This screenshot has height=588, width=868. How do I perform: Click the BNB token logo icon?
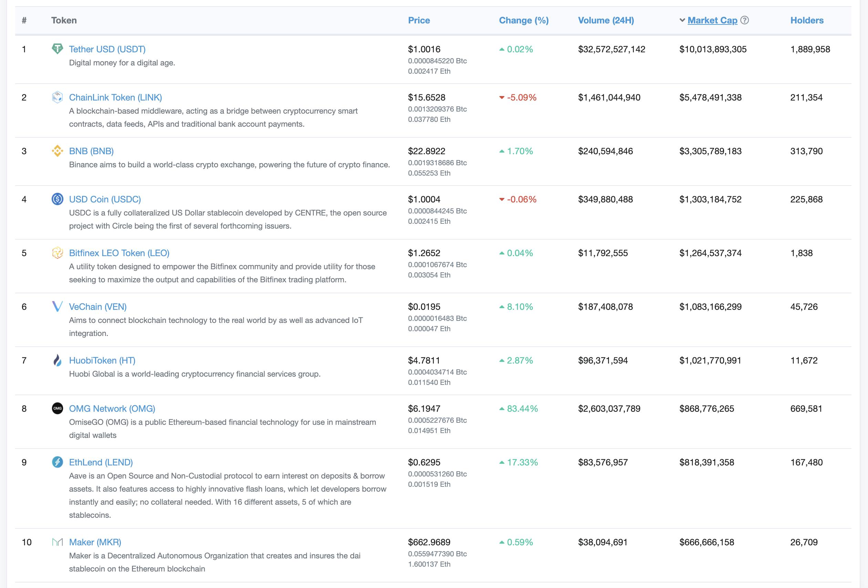pyautogui.click(x=57, y=151)
